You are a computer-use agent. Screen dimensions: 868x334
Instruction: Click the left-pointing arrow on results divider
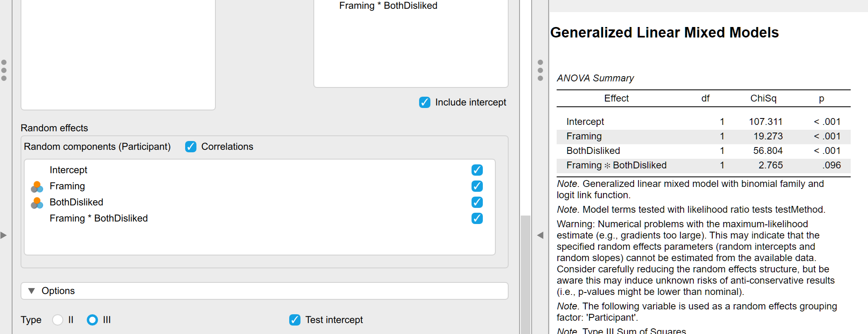click(540, 235)
